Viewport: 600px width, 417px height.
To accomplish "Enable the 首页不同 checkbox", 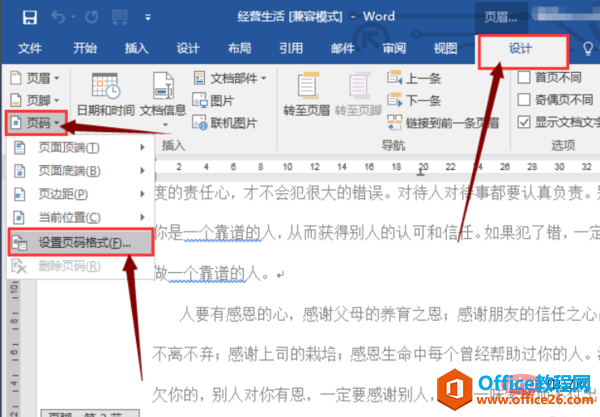I will click(524, 77).
